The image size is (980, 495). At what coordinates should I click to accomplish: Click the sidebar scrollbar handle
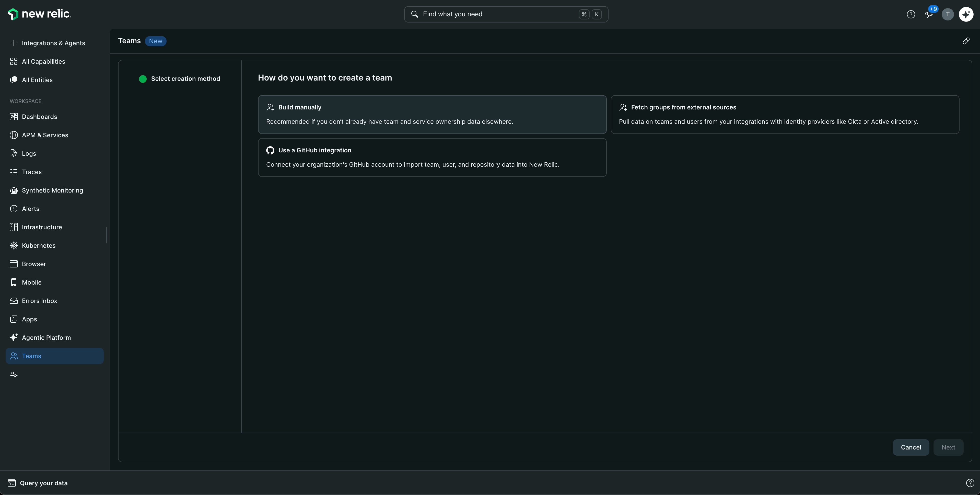click(107, 235)
